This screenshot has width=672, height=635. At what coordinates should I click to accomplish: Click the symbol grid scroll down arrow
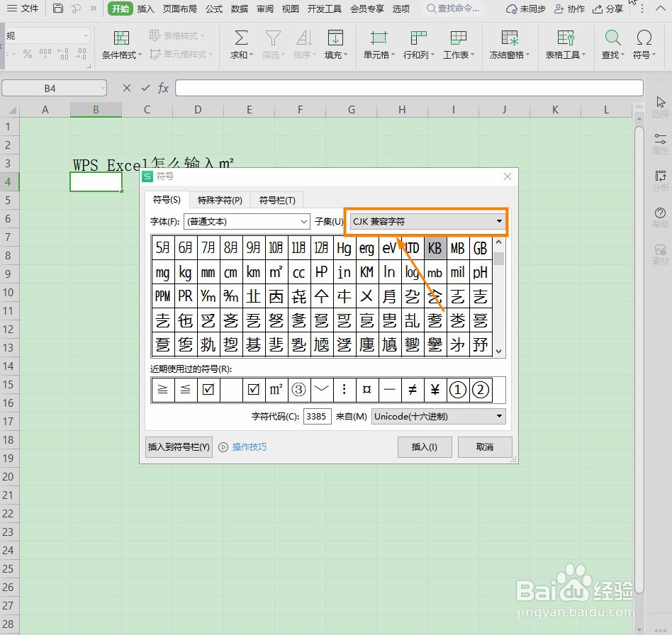(499, 352)
